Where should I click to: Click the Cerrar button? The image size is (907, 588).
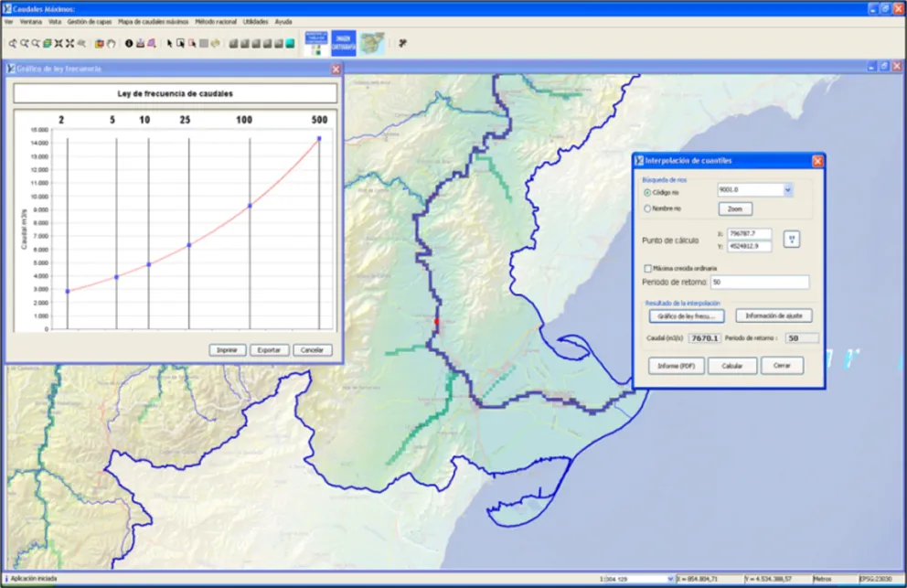pyautogui.click(x=782, y=366)
